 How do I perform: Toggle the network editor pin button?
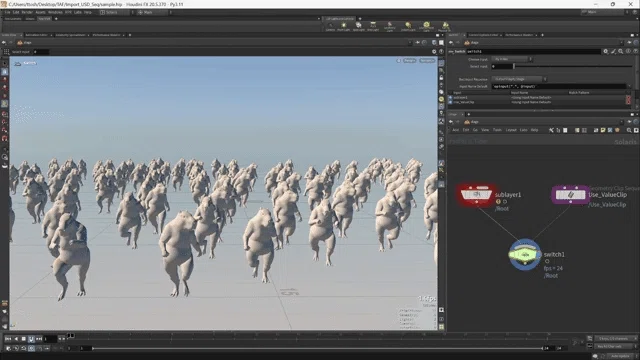tap(629, 122)
